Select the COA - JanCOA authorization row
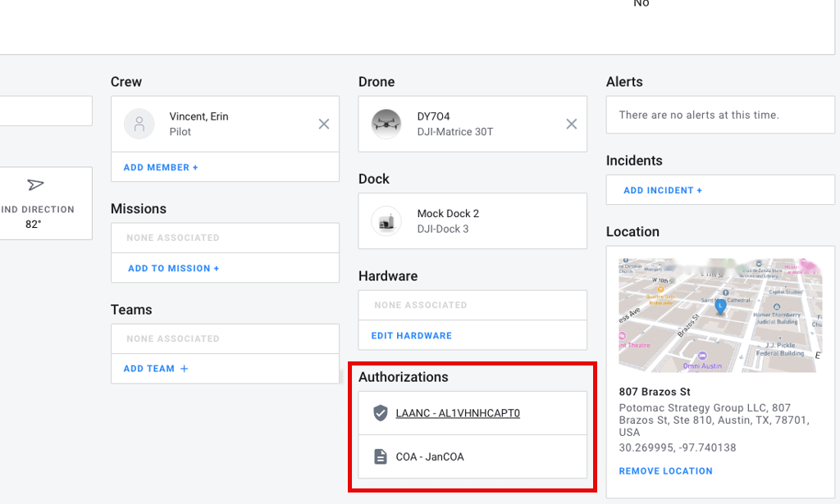This screenshot has height=504, width=840. 472,457
